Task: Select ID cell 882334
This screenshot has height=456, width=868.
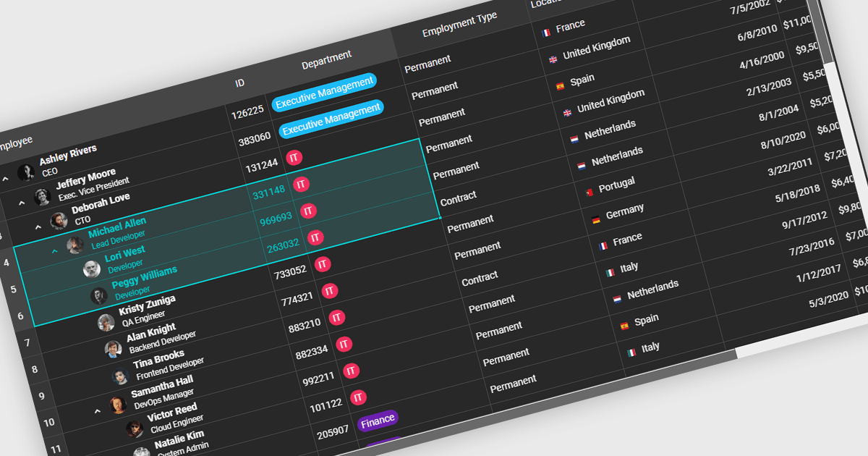Action: (x=312, y=351)
